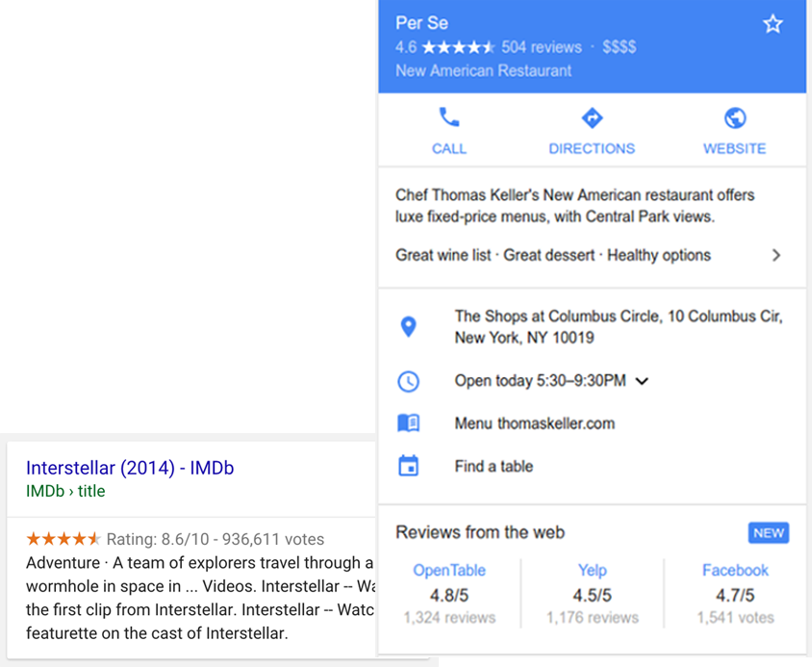The width and height of the screenshot is (812, 667).
Task: Open more restaurant highlights with the right arrow
Action: point(777,255)
